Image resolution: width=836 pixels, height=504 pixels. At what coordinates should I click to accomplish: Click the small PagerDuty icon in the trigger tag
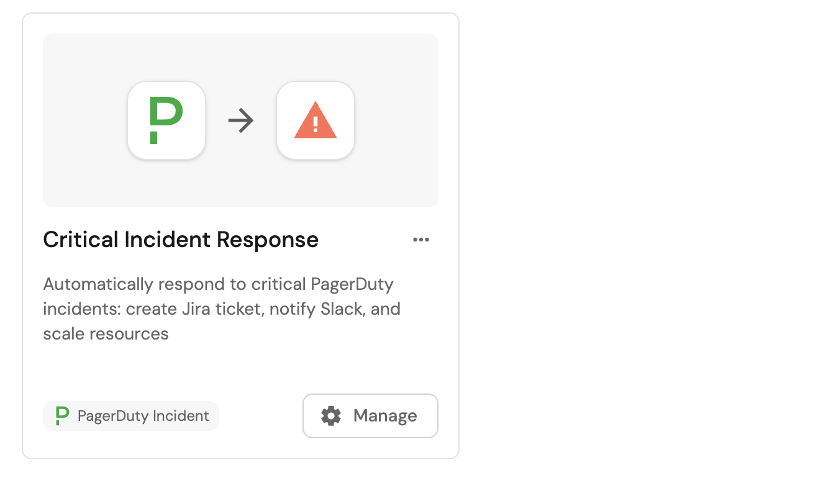coord(61,416)
